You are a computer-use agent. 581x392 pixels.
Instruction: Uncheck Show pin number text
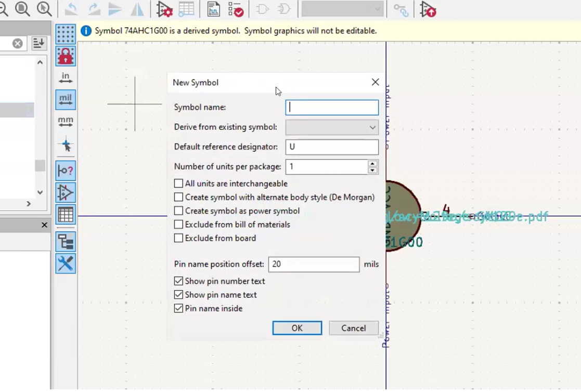coord(178,281)
